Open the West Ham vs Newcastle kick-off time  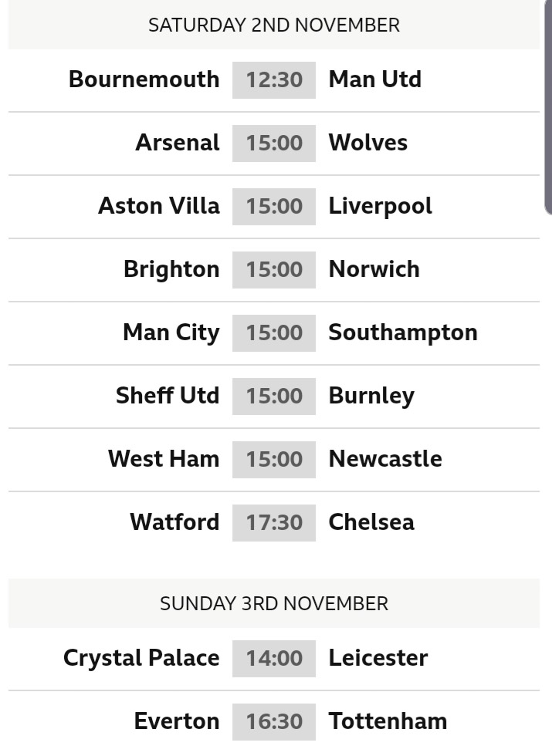point(274,460)
